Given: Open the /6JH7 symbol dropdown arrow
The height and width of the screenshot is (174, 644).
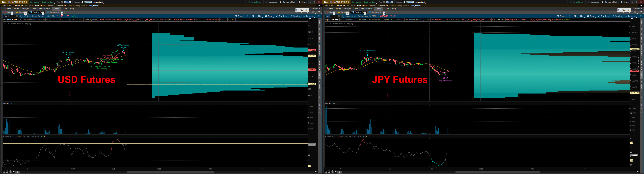Looking at the screenshot, I should (339, 16).
